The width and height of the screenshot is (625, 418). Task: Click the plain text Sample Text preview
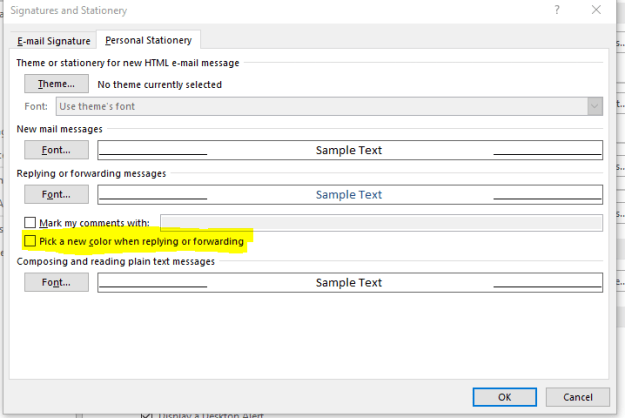(350, 283)
